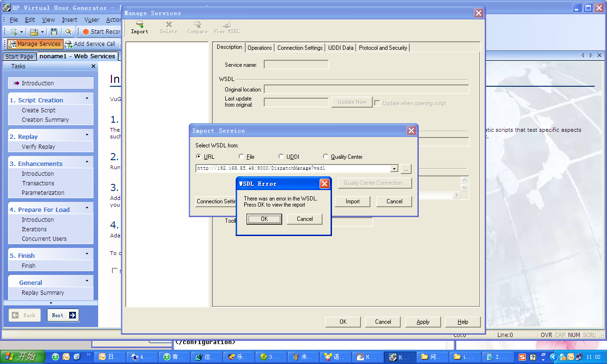Click the Service name input field
Image resolution: width=607 pixels, height=364 pixels.
[x=296, y=64]
